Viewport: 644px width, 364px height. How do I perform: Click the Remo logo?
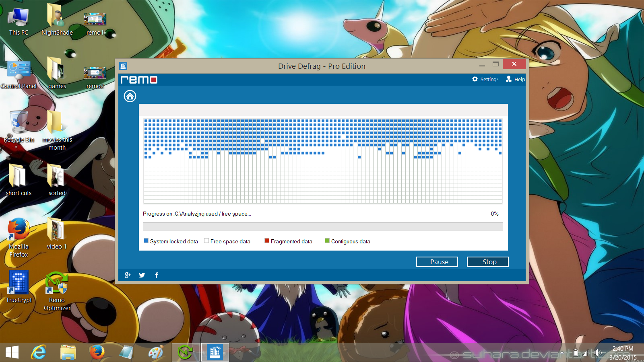(x=139, y=80)
